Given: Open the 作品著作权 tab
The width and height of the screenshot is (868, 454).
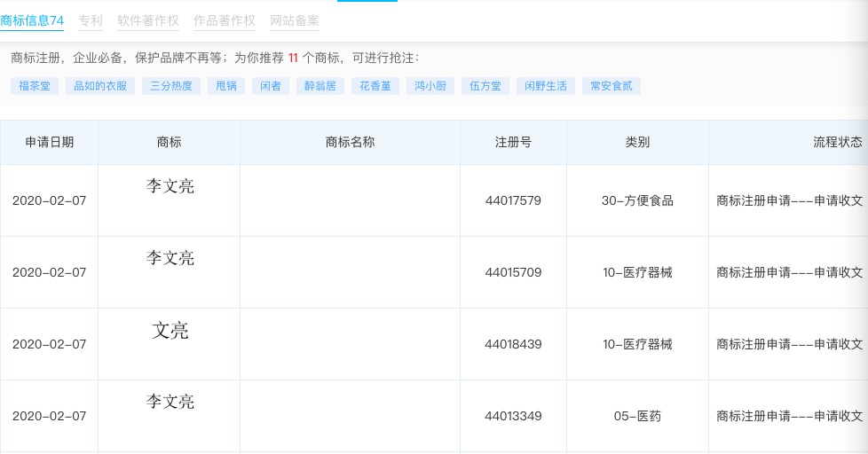Looking at the screenshot, I should tap(225, 20).
